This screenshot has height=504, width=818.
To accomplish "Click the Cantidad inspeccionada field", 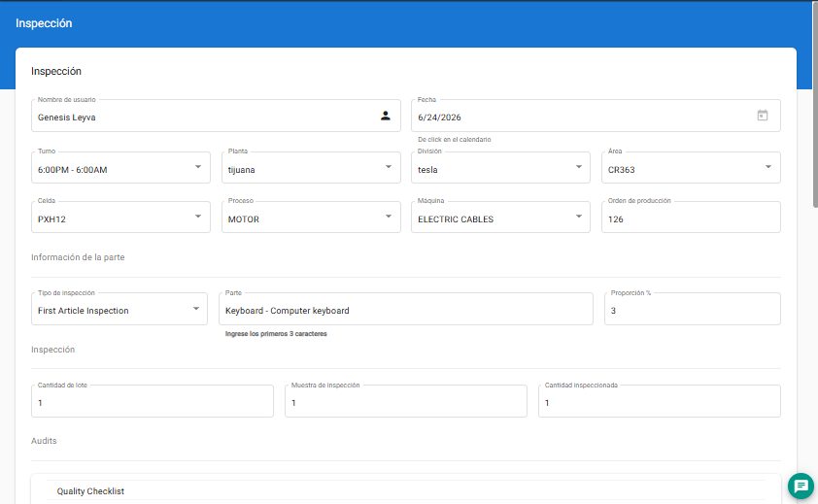I will click(x=660, y=401).
